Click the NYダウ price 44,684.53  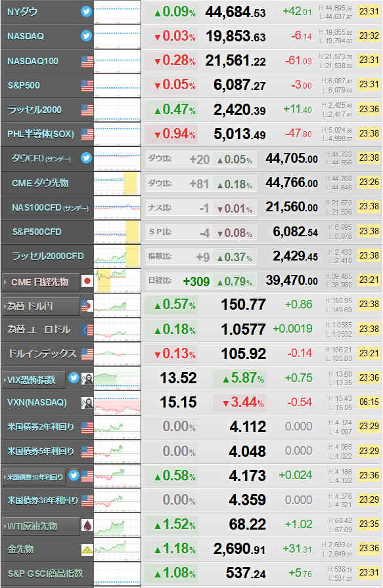(235, 12)
